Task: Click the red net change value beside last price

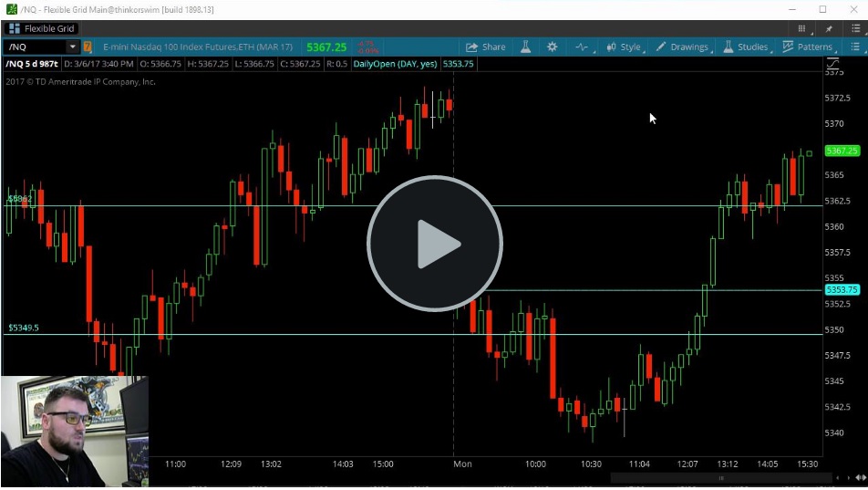Action: [367, 47]
